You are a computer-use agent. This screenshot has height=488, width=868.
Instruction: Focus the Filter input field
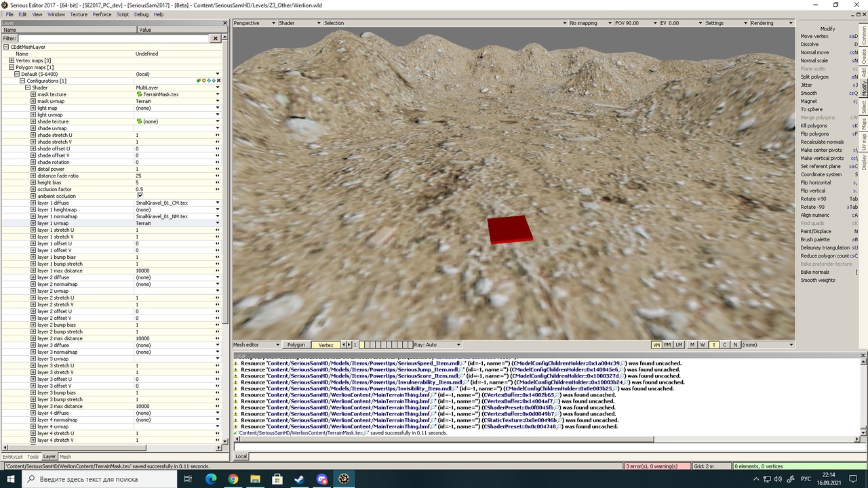pyautogui.click(x=114, y=39)
